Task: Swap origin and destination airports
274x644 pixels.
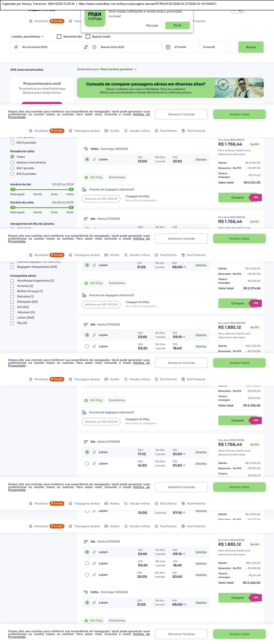Action: 86,47
